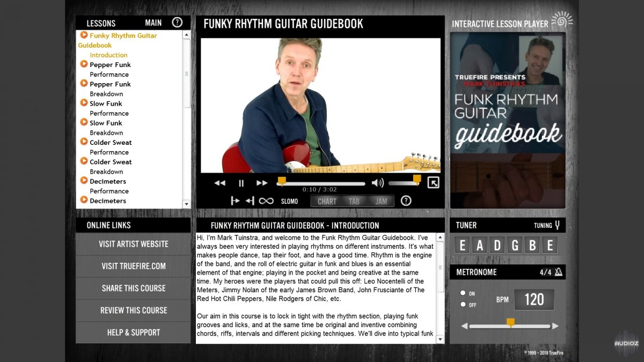
Task: Turn metronome OFF
Action: [x=463, y=305]
